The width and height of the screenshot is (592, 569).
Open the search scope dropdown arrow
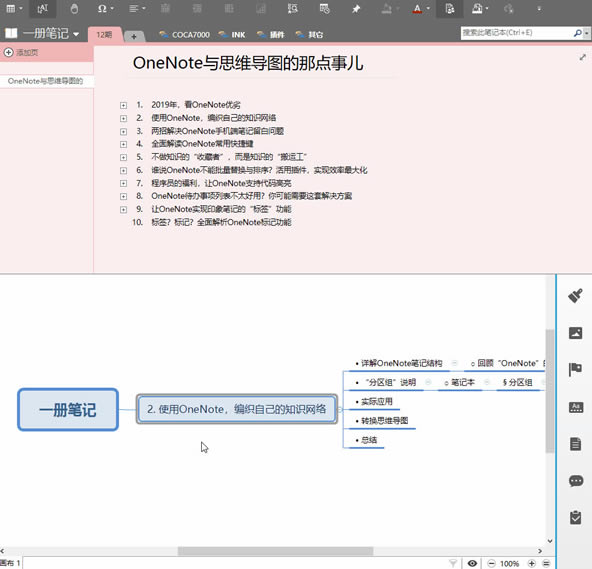(x=586, y=33)
